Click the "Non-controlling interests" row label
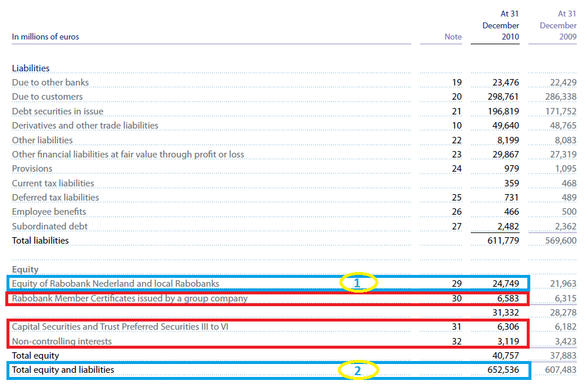588x387 pixels. (62, 342)
